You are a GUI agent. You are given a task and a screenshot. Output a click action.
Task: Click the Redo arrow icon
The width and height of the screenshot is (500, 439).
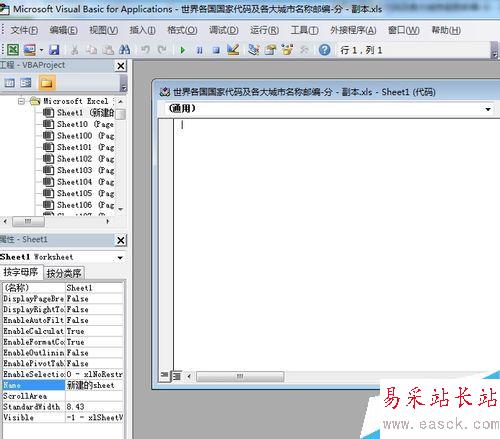click(x=162, y=50)
